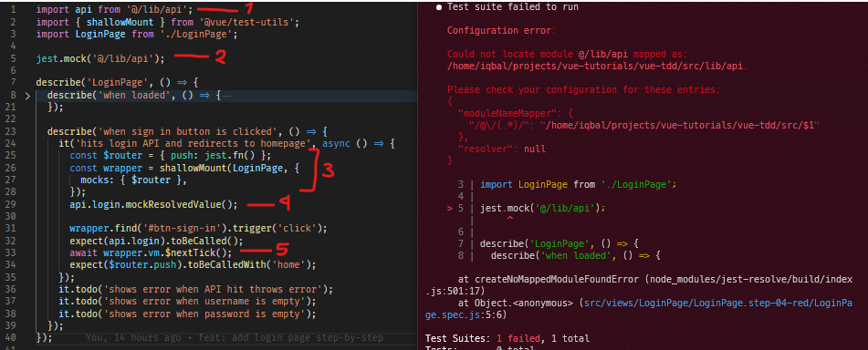Image resolution: width=868 pixels, height=350 pixels.
Task: Click the import LoginPage from './LoginPage' line in editor
Action: pyautogui.click(x=137, y=35)
